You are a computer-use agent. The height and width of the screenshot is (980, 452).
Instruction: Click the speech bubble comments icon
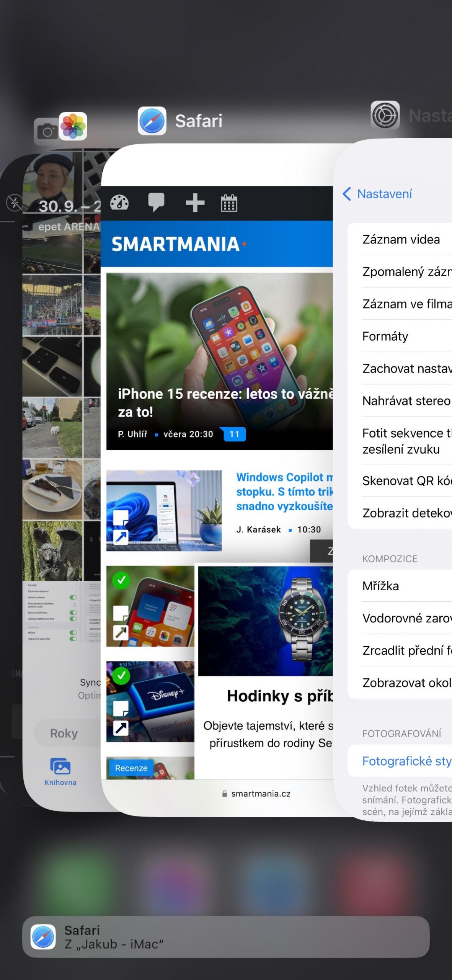(x=156, y=202)
